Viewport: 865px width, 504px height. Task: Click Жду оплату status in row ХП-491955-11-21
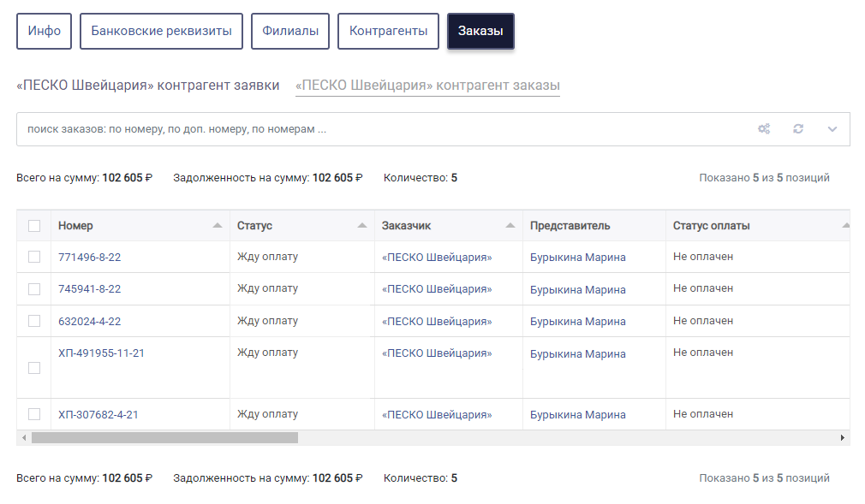(x=267, y=353)
